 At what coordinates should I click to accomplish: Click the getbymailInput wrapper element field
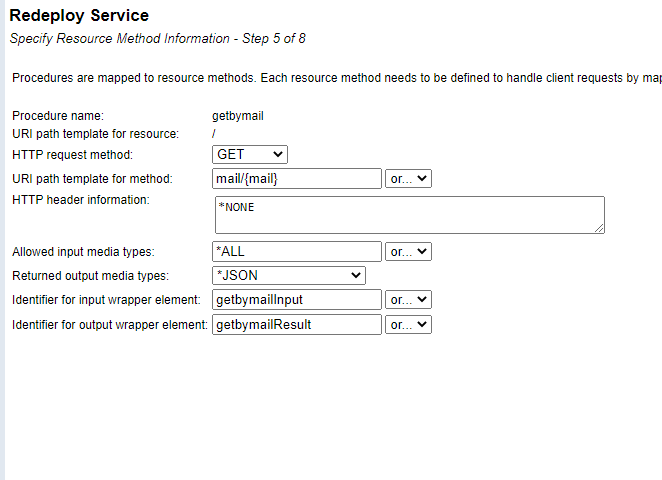[297, 300]
